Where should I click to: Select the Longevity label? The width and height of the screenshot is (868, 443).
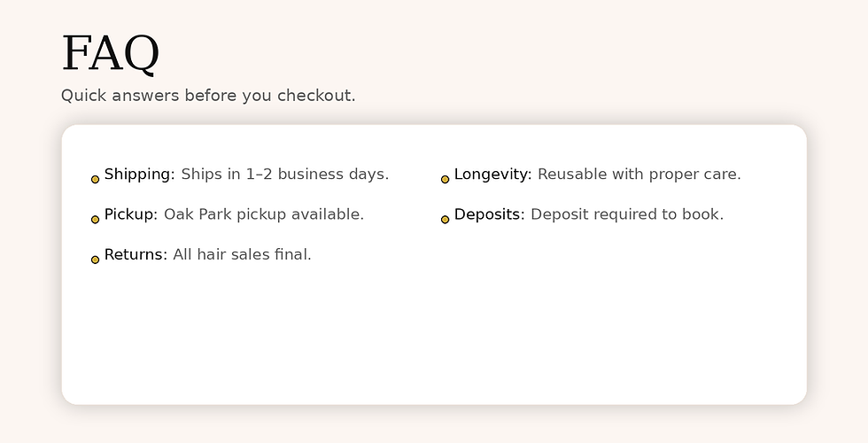click(x=492, y=175)
